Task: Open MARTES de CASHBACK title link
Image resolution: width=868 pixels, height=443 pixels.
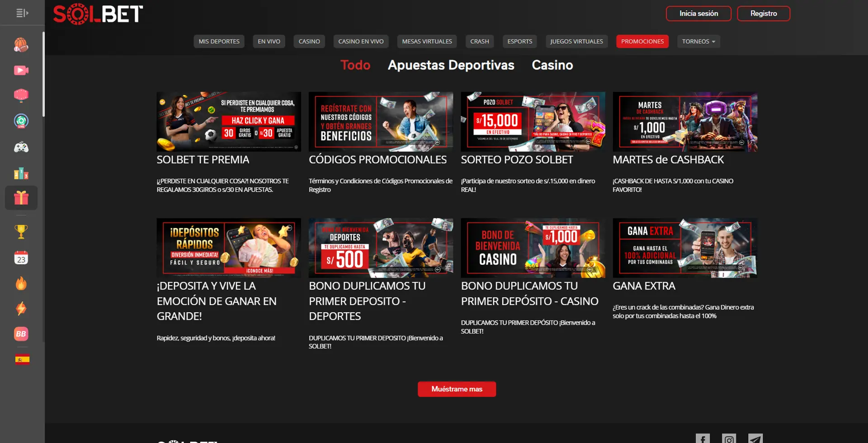Action: coord(668,160)
